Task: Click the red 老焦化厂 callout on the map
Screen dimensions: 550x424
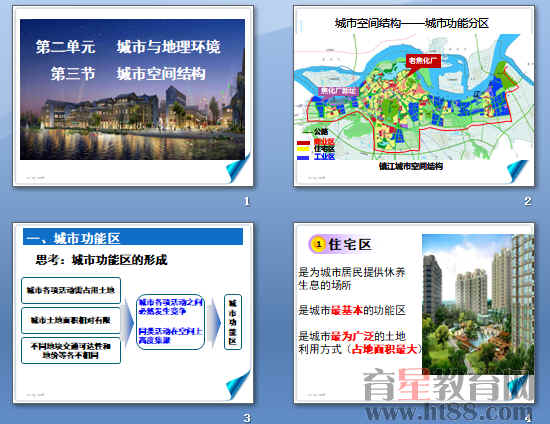Action: pos(423,61)
